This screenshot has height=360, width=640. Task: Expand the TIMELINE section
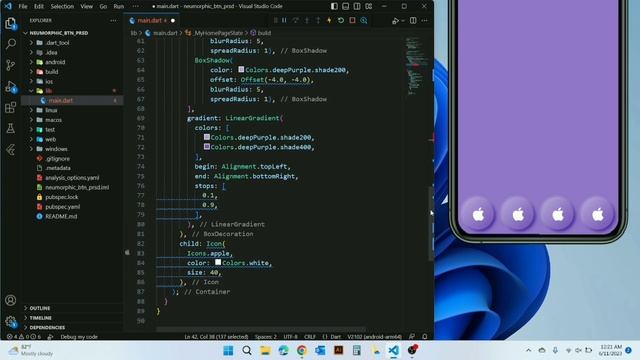click(x=40, y=318)
